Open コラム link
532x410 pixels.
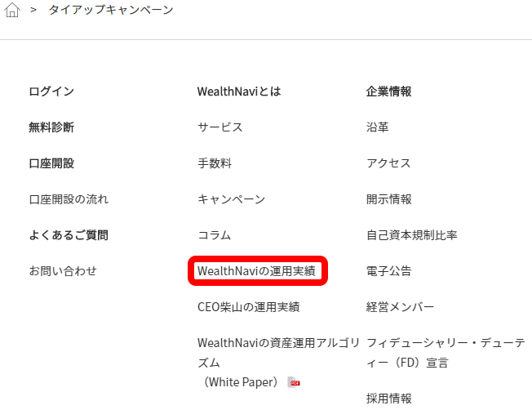215,235
